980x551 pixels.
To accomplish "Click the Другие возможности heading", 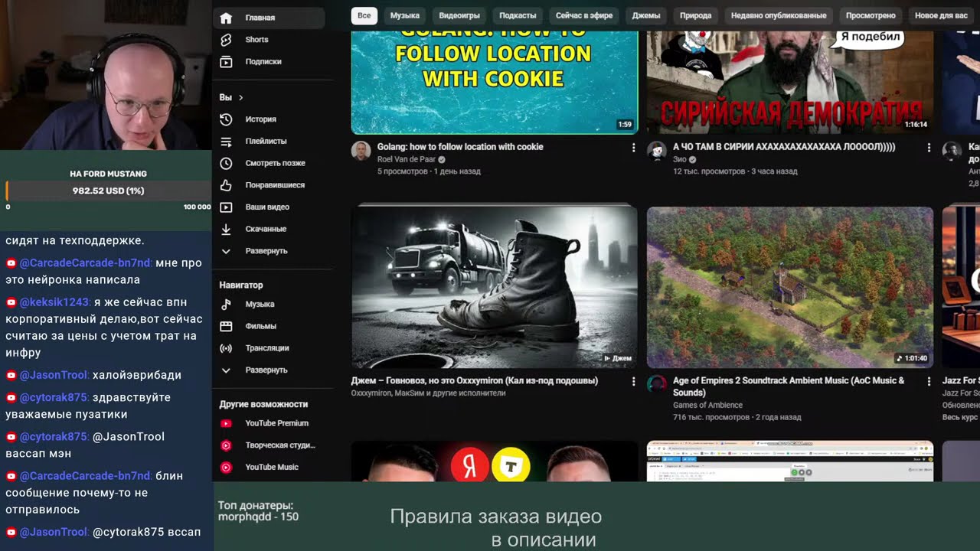I will [263, 404].
